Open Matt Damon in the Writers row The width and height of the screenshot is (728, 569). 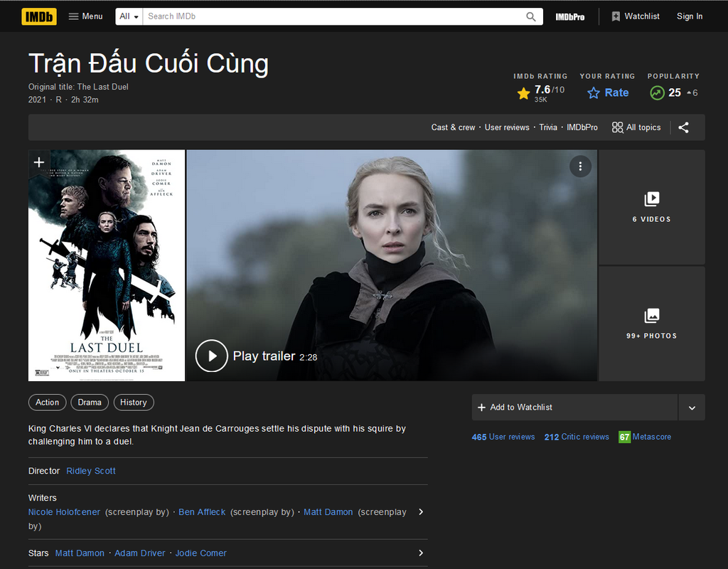tap(328, 512)
